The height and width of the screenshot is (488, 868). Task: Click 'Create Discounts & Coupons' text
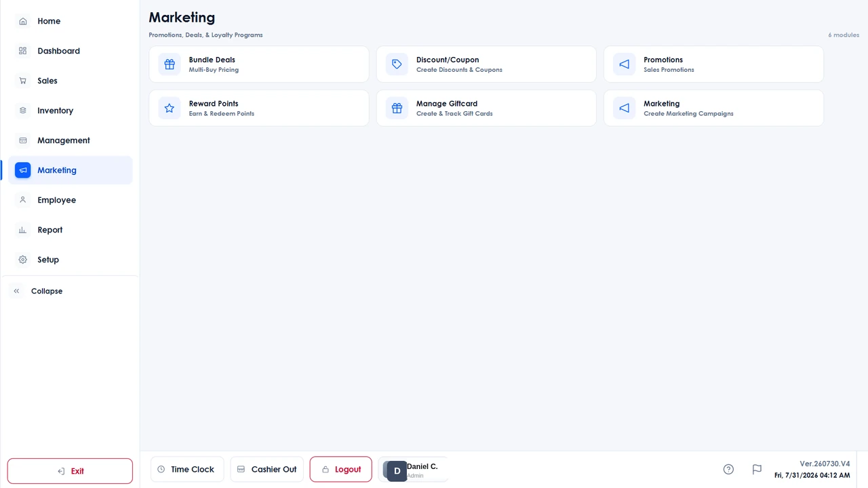[x=459, y=70]
